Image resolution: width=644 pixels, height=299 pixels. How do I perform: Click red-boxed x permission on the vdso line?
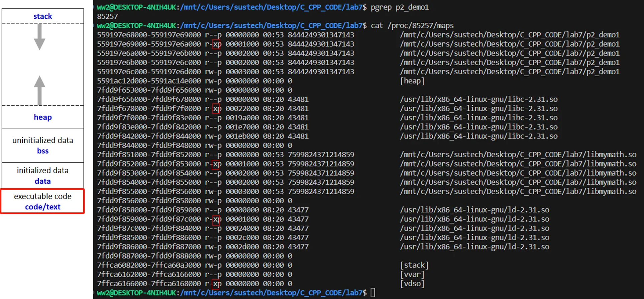pos(216,284)
